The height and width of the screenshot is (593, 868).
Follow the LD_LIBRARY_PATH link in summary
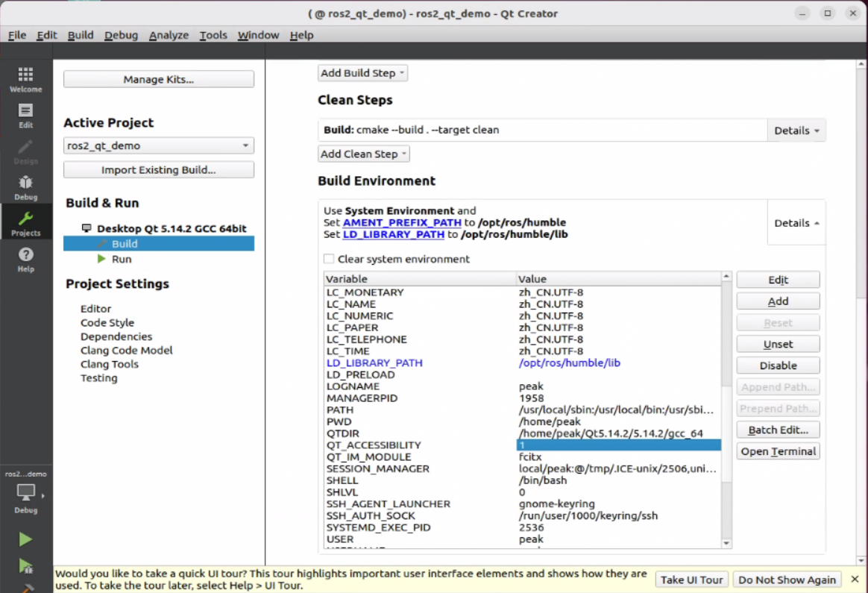(x=394, y=234)
